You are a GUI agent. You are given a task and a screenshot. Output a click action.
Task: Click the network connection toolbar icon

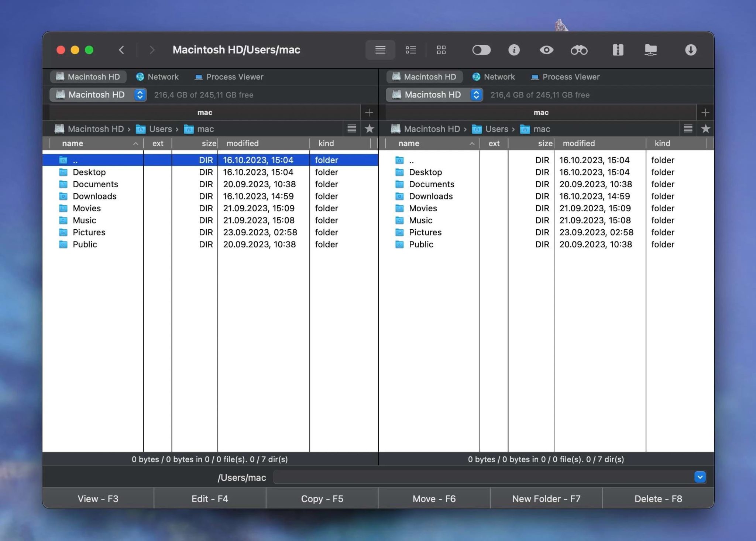coord(651,50)
